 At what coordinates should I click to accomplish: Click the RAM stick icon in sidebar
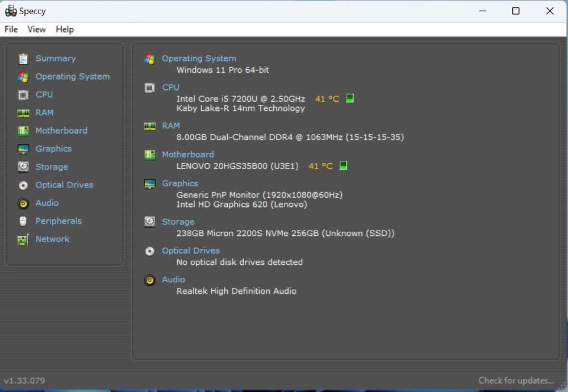click(x=23, y=113)
